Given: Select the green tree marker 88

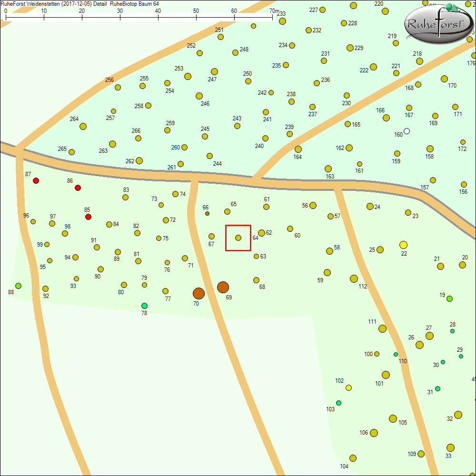Looking at the screenshot, I should (18, 286).
